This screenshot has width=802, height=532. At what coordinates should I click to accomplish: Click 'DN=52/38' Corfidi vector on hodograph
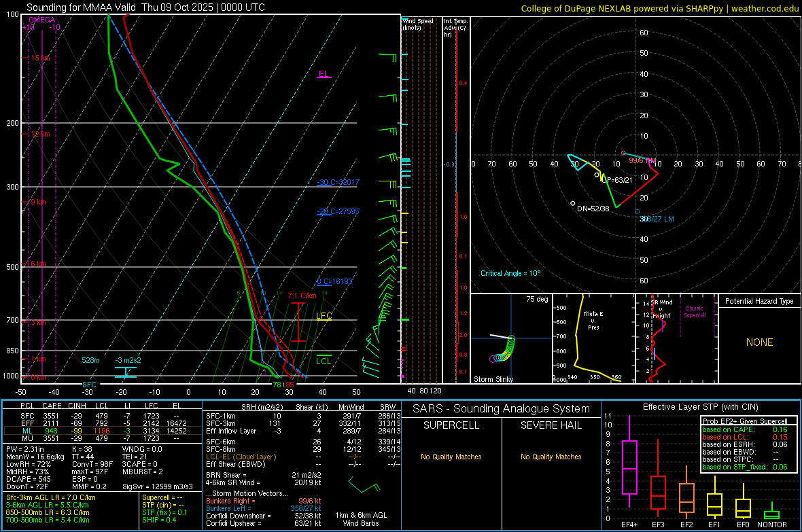(x=593, y=209)
